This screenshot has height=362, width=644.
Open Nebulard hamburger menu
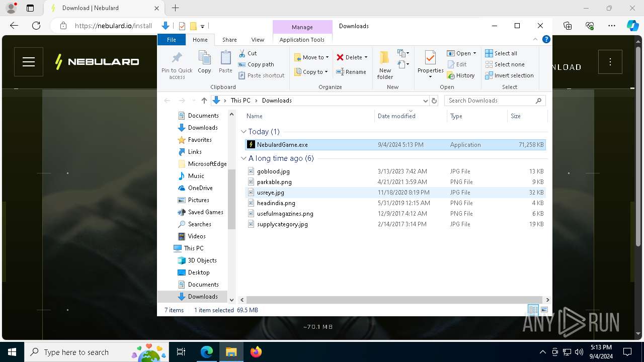(29, 62)
